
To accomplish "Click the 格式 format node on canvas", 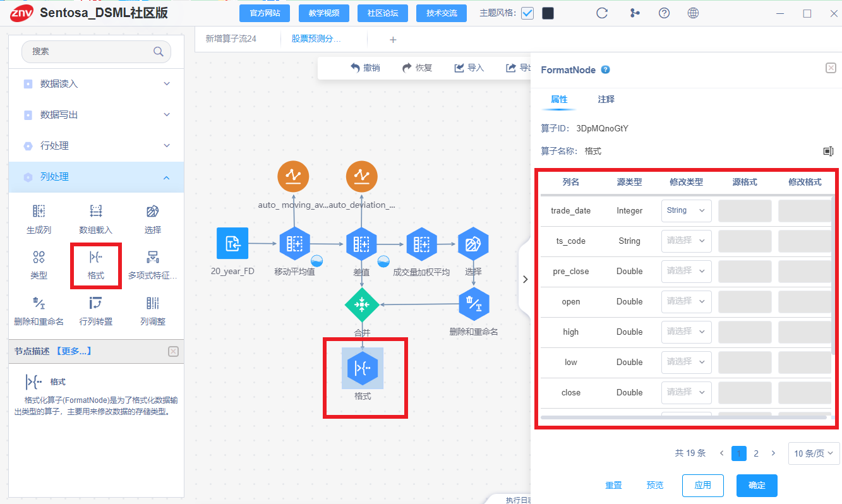I will (x=363, y=368).
